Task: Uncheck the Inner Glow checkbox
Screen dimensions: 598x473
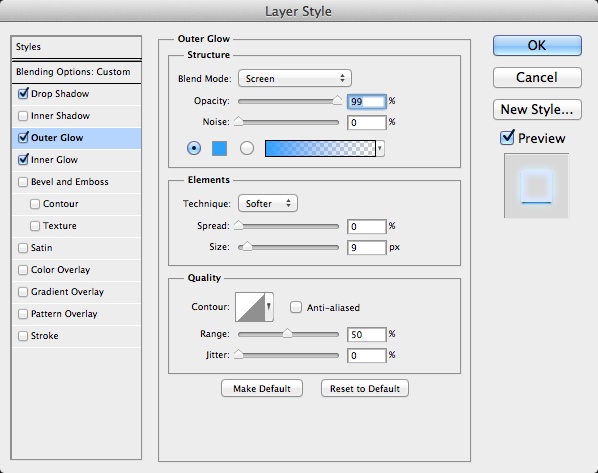Action: (23, 159)
